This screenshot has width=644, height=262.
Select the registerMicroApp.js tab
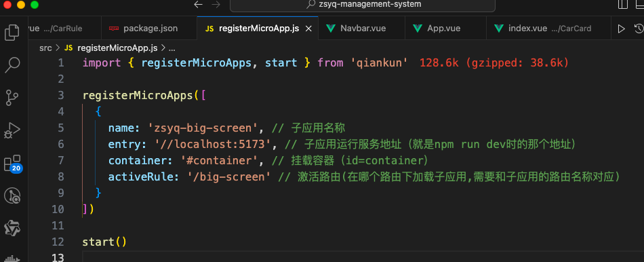tap(258, 29)
